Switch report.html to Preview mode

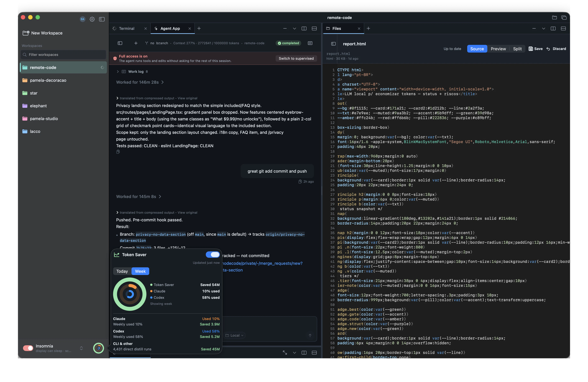[x=498, y=49]
